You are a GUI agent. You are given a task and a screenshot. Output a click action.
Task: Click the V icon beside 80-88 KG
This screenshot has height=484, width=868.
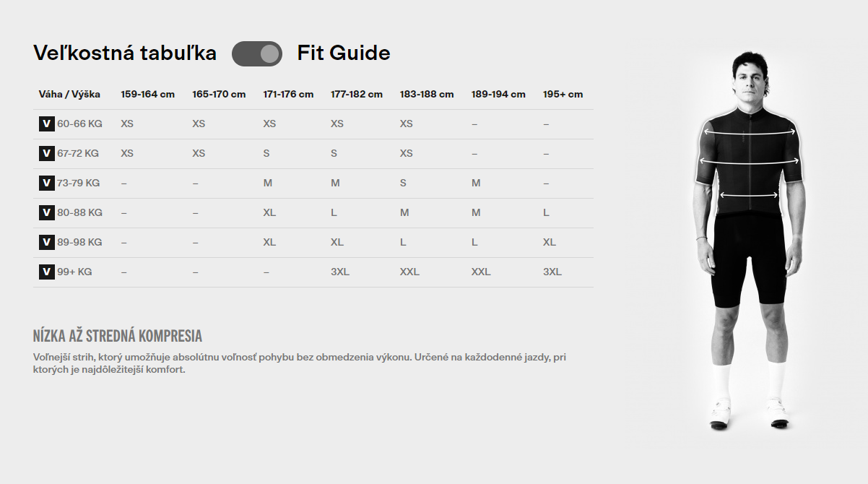(47, 212)
